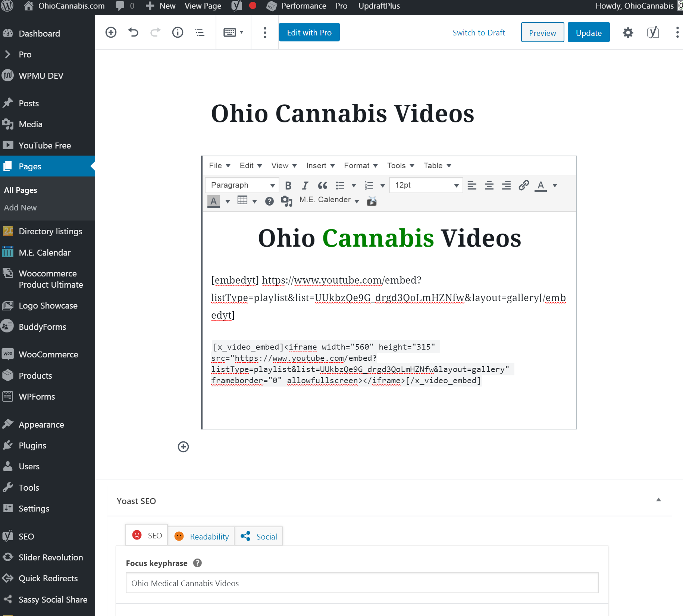
Task: Open content structure info icon
Action: (178, 32)
